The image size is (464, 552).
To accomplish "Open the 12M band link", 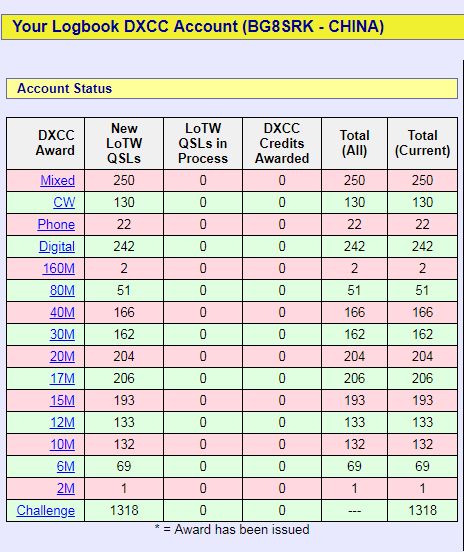I will coord(62,422).
